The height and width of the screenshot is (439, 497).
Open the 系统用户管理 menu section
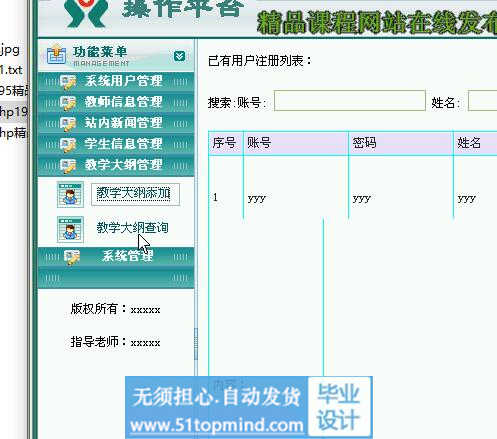click(x=116, y=81)
